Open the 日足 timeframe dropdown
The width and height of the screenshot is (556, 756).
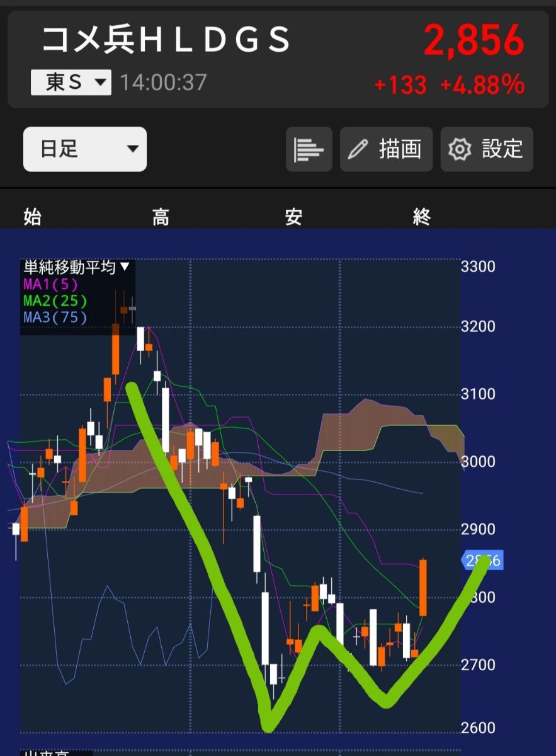pyautogui.click(x=85, y=149)
